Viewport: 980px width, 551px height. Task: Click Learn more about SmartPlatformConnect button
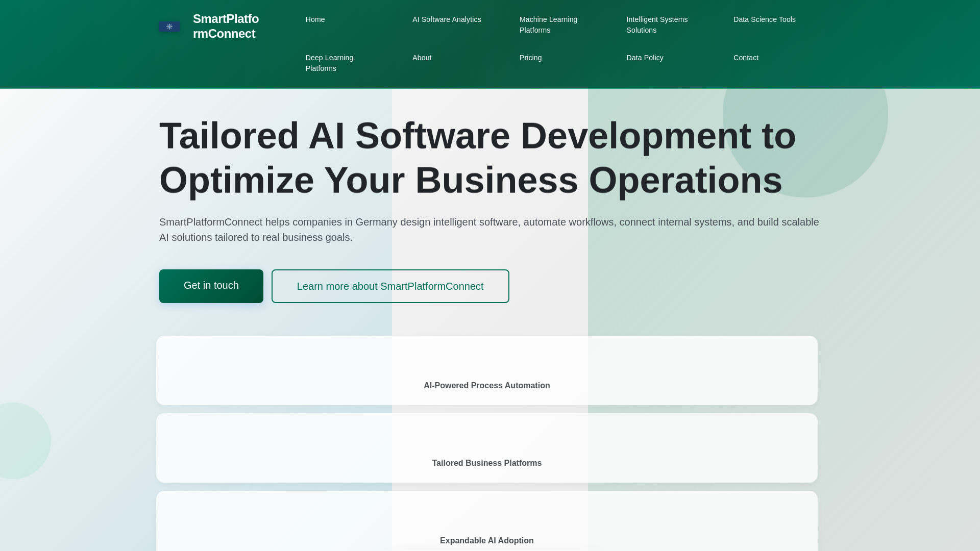390,286
